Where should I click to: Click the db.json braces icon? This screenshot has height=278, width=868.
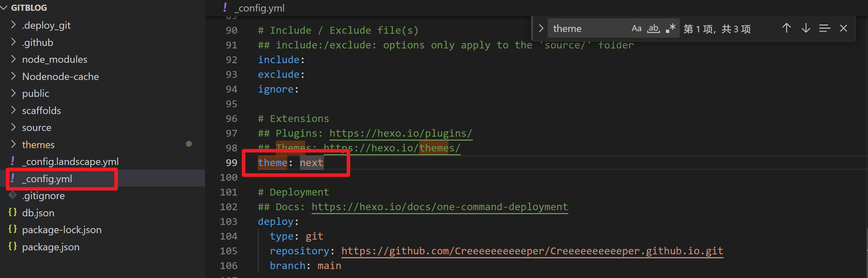click(13, 212)
